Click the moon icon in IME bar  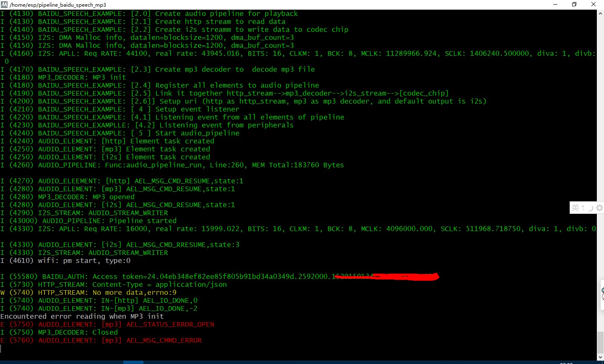pos(590,208)
